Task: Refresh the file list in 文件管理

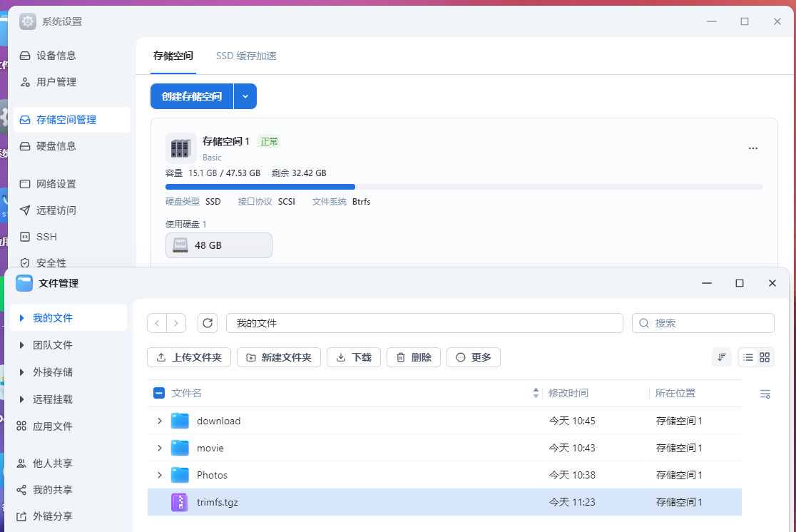Action: tap(208, 323)
